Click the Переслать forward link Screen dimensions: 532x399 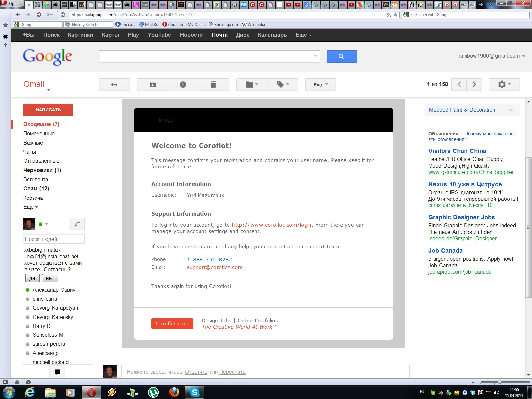point(232,372)
